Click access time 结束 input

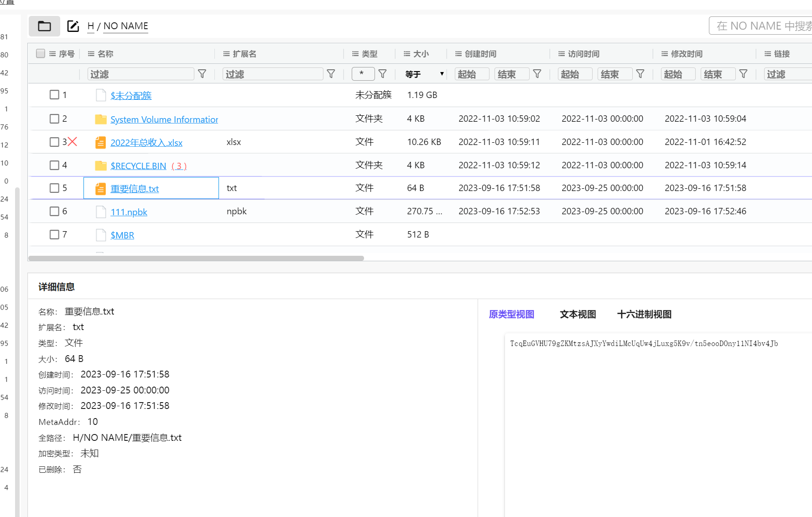click(615, 74)
